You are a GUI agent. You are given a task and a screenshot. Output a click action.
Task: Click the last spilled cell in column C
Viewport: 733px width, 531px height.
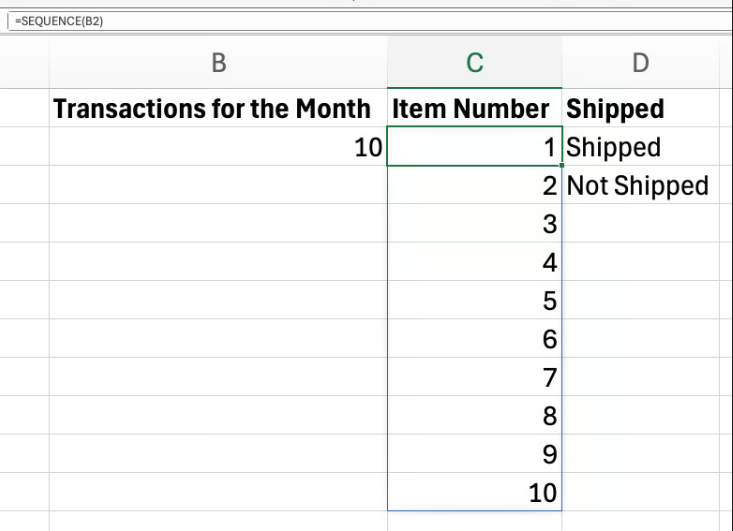(x=475, y=492)
